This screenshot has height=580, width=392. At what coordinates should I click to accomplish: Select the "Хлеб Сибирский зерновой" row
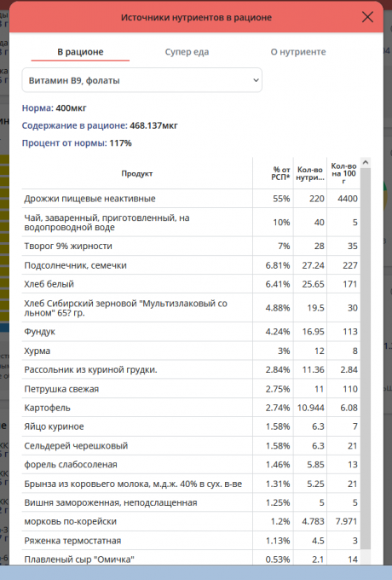191,308
